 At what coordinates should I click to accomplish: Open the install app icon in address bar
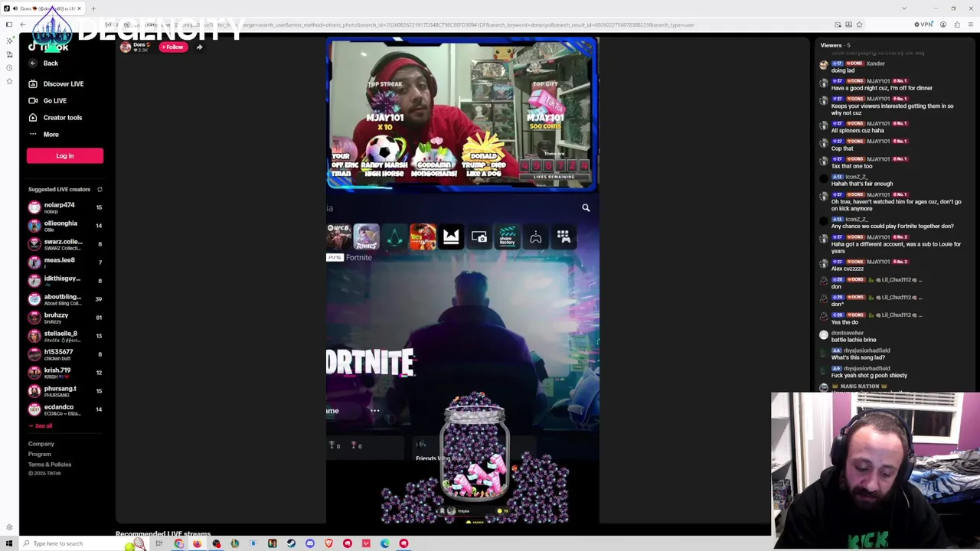tap(848, 25)
